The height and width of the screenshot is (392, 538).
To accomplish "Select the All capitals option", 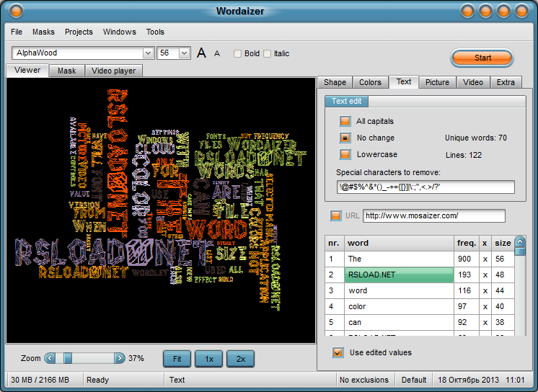I will (x=345, y=121).
